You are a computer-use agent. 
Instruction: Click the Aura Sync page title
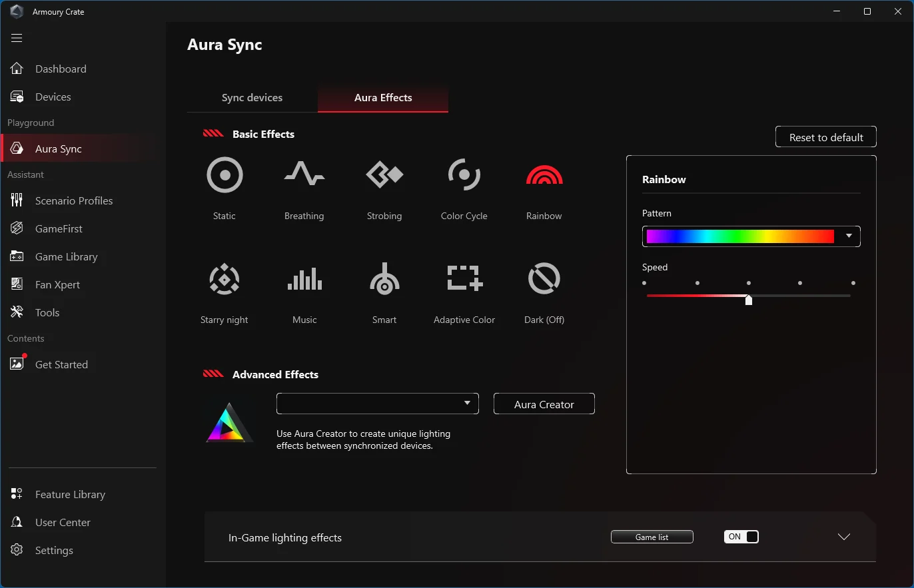click(225, 45)
